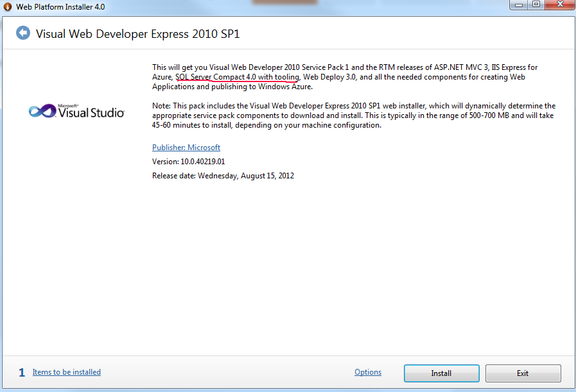Click the Visual Studio logo
The height and width of the screenshot is (392, 576).
click(x=76, y=111)
